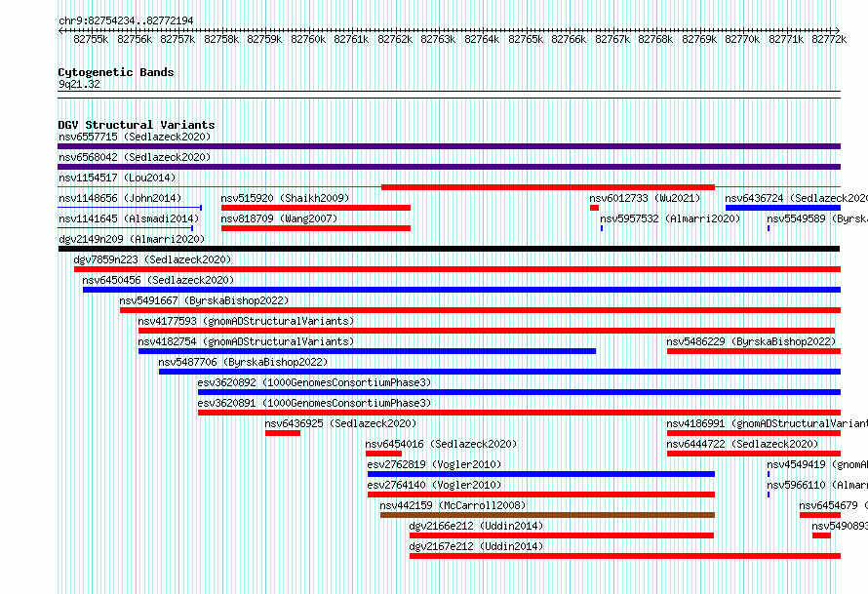Click the nsv6436724 variant label

pyautogui.click(x=797, y=198)
